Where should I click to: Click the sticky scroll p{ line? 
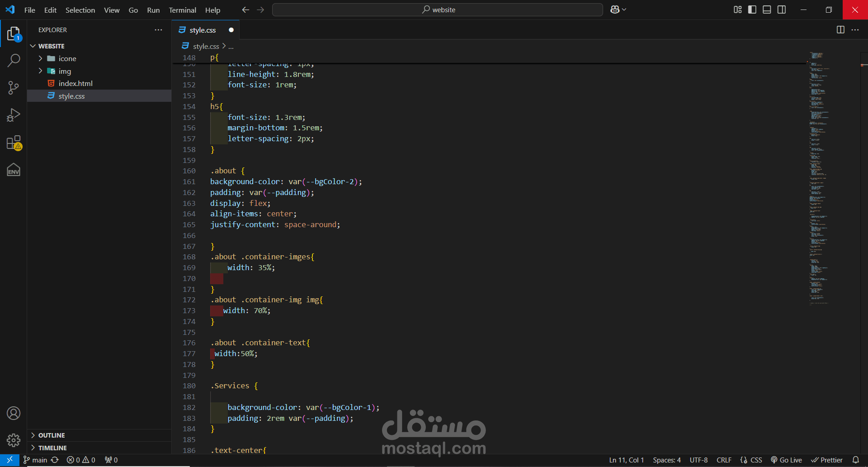[214, 57]
